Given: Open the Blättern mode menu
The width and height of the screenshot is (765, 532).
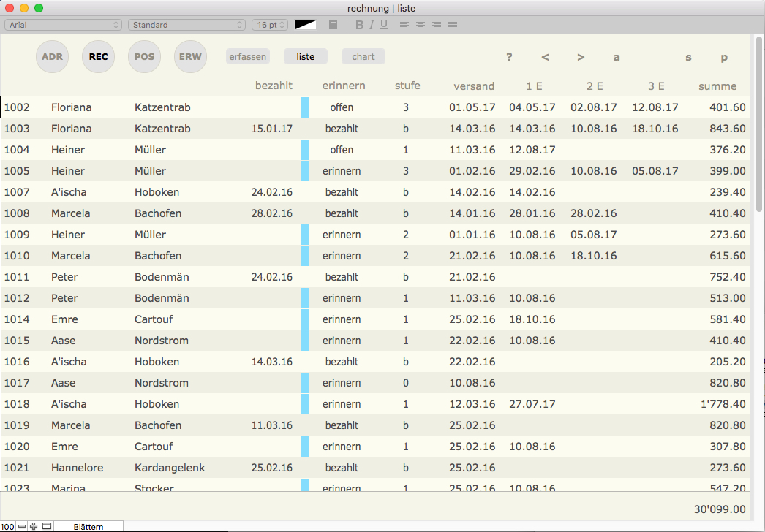Looking at the screenshot, I should coord(88,526).
